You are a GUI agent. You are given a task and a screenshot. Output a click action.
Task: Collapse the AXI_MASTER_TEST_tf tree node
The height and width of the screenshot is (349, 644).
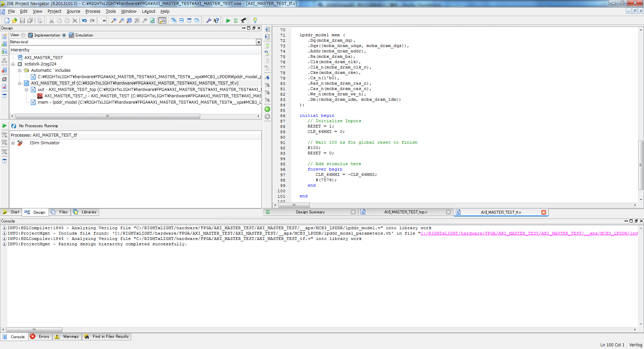click(x=20, y=83)
